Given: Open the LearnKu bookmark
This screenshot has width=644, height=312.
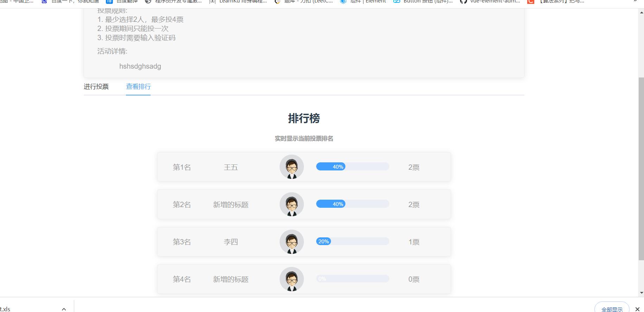Looking at the screenshot, I should coord(238,1).
